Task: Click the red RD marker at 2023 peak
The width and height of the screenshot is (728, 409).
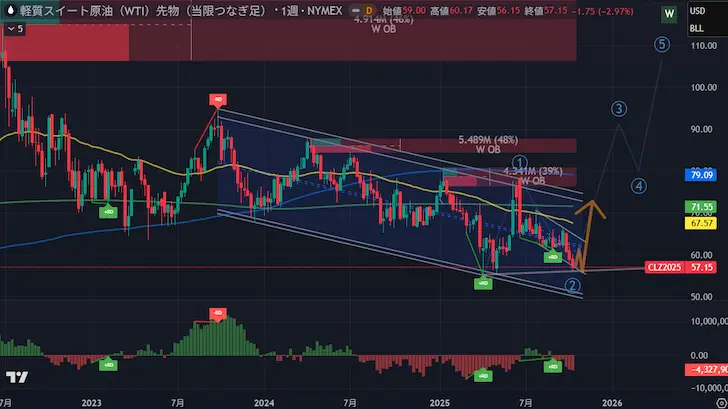Action: pos(217,99)
